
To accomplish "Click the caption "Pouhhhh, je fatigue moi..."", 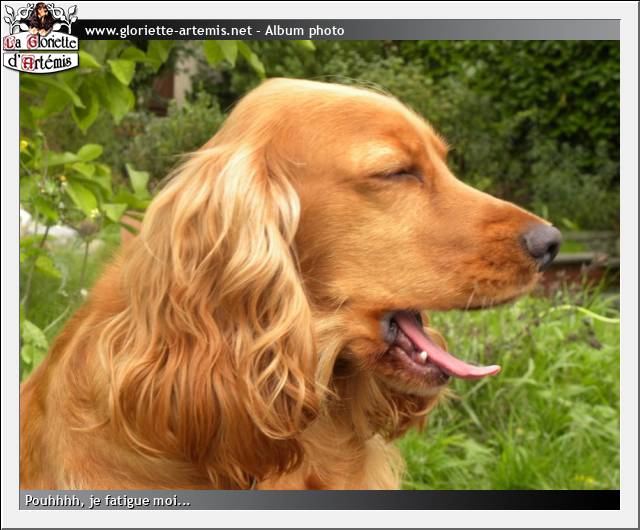I will coord(107,500).
